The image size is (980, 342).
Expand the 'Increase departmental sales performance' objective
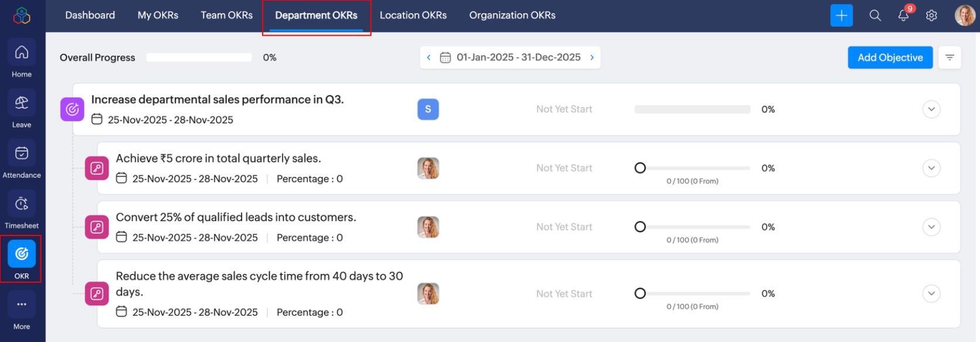tap(931, 110)
